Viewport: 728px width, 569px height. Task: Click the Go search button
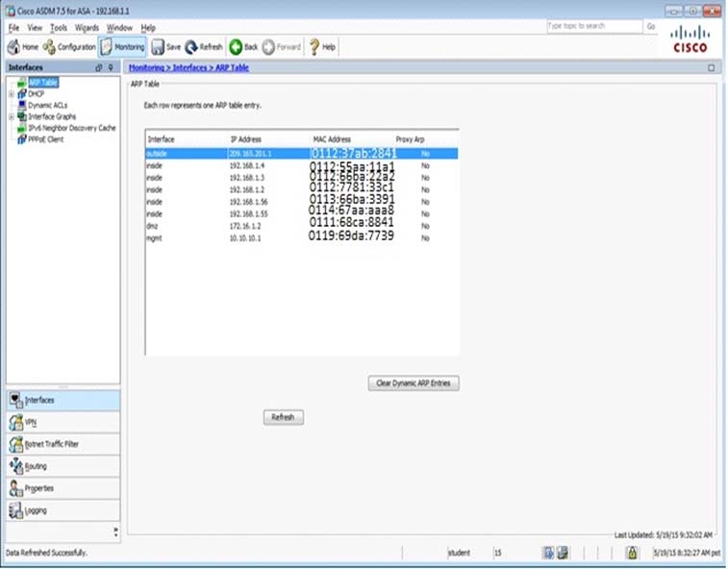[x=651, y=27]
